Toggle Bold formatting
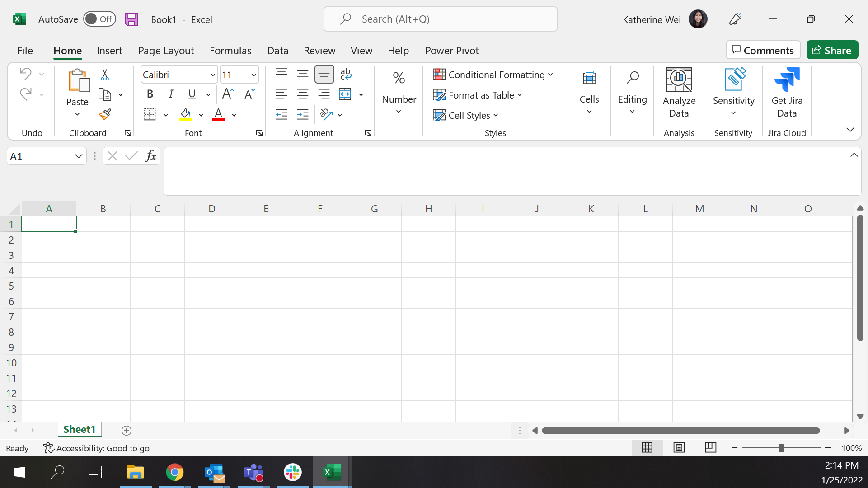Image resolution: width=868 pixels, height=488 pixels. click(x=150, y=94)
